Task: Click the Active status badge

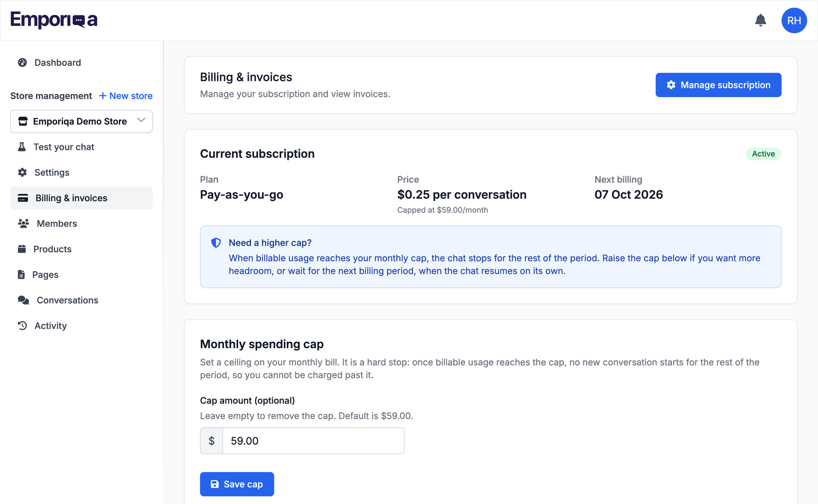Action: [763, 154]
